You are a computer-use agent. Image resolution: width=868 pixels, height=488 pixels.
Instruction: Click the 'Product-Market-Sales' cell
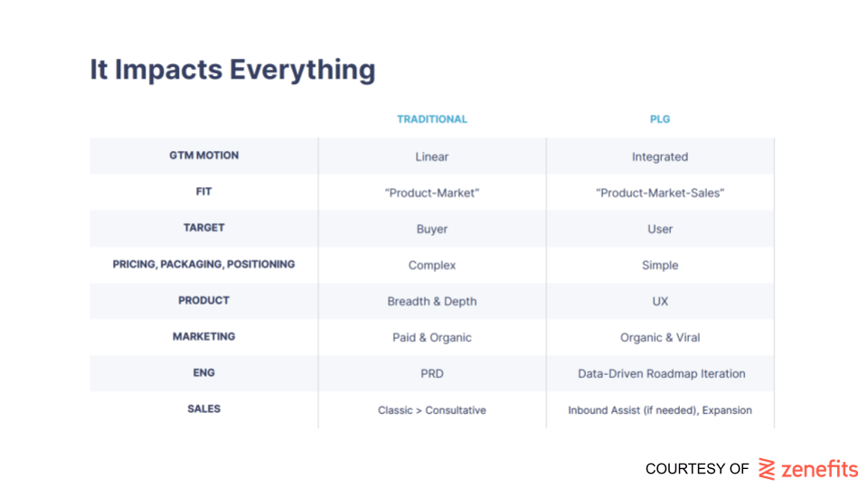point(660,193)
